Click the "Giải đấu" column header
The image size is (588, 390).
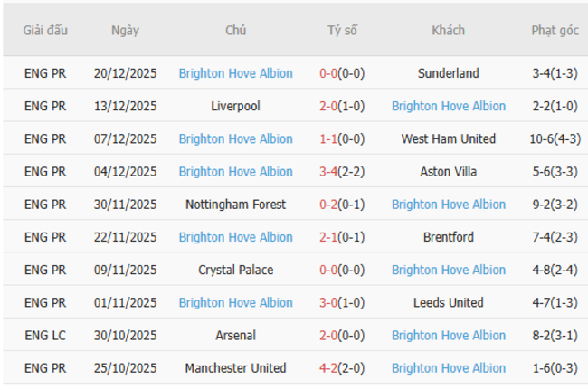tap(45, 30)
